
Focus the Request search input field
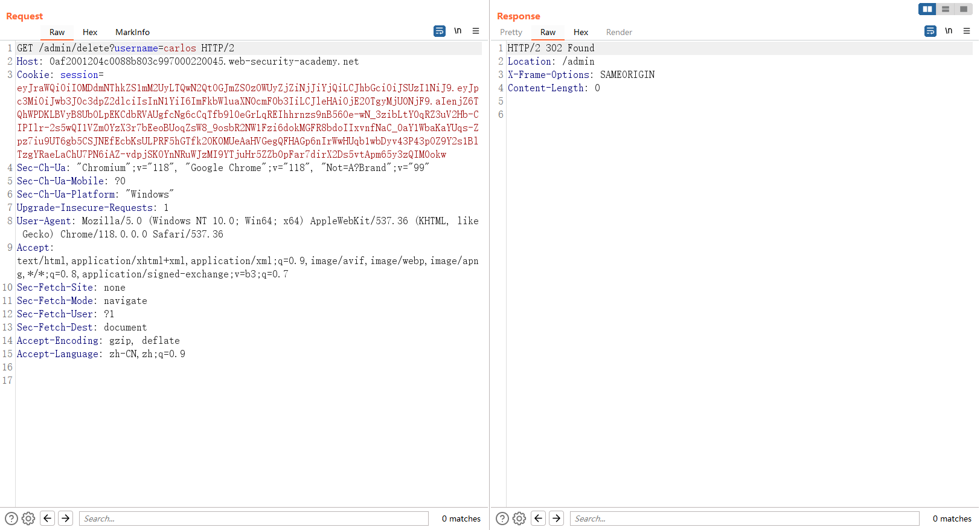pyautogui.click(x=254, y=519)
